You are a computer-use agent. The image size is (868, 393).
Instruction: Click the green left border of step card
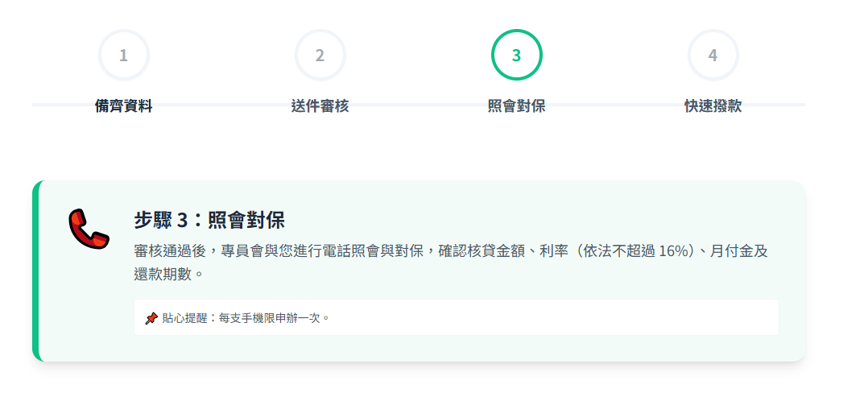(x=35, y=271)
